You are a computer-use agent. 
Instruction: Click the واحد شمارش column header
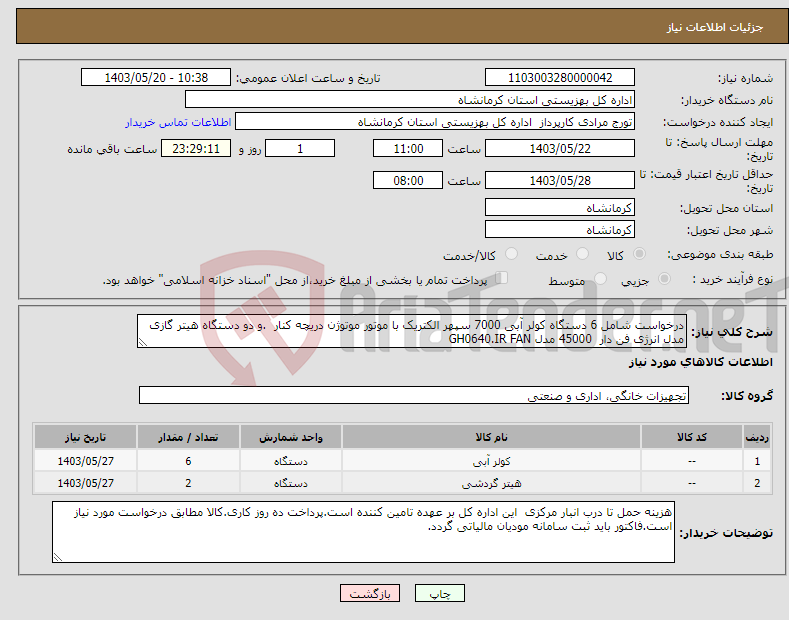point(290,437)
